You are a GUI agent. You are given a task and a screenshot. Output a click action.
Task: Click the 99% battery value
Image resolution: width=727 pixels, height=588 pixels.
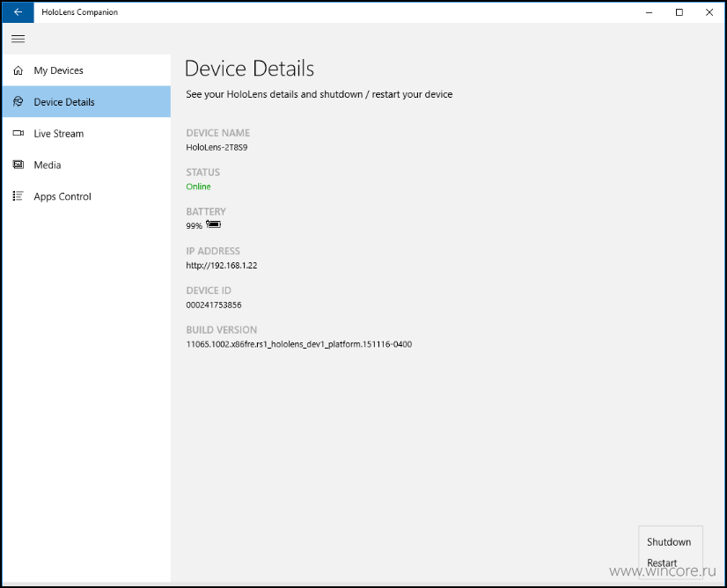[195, 226]
